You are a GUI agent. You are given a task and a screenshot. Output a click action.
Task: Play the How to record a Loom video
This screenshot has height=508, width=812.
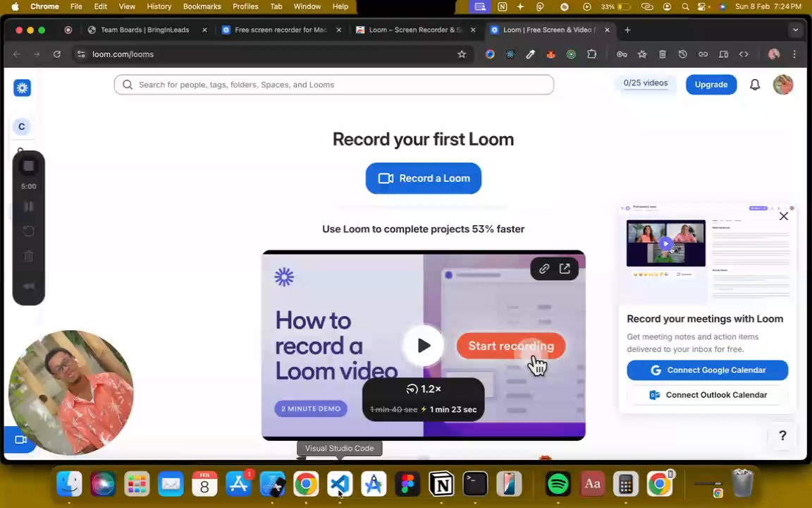coord(423,345)
